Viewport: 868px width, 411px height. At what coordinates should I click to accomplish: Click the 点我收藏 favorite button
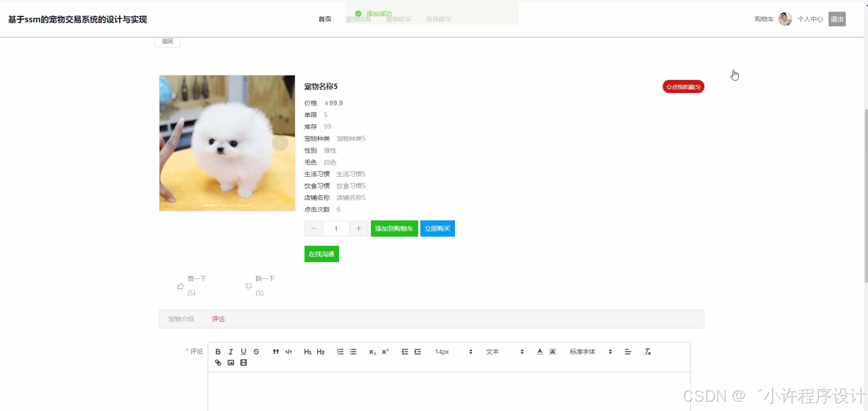(683, 87)
